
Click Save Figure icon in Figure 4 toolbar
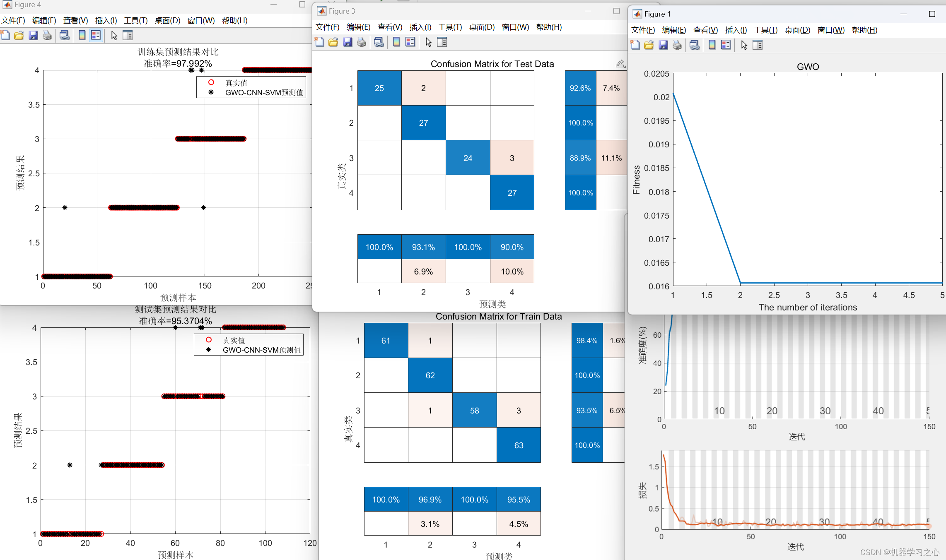click(x=33, y=36)
